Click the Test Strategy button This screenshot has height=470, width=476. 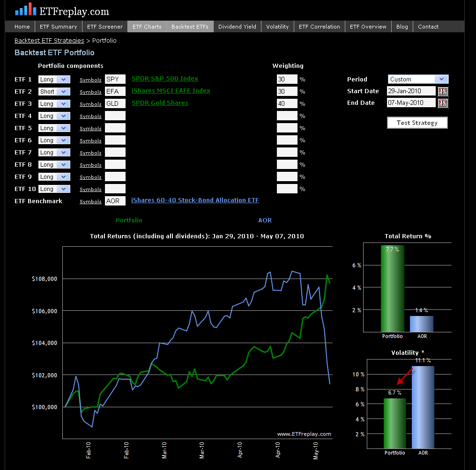417,123
